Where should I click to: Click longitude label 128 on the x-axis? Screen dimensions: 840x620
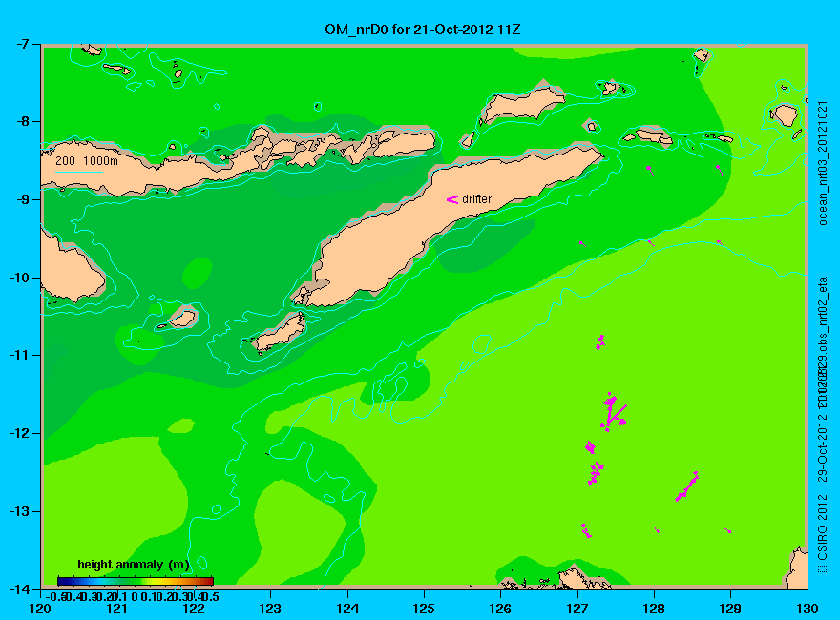(654, 609)
